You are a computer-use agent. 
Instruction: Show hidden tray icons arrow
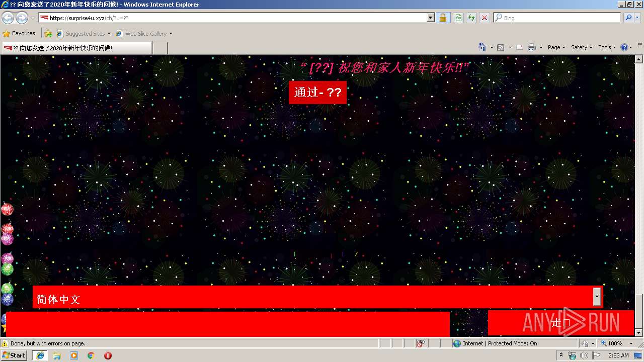coord(561,355)
